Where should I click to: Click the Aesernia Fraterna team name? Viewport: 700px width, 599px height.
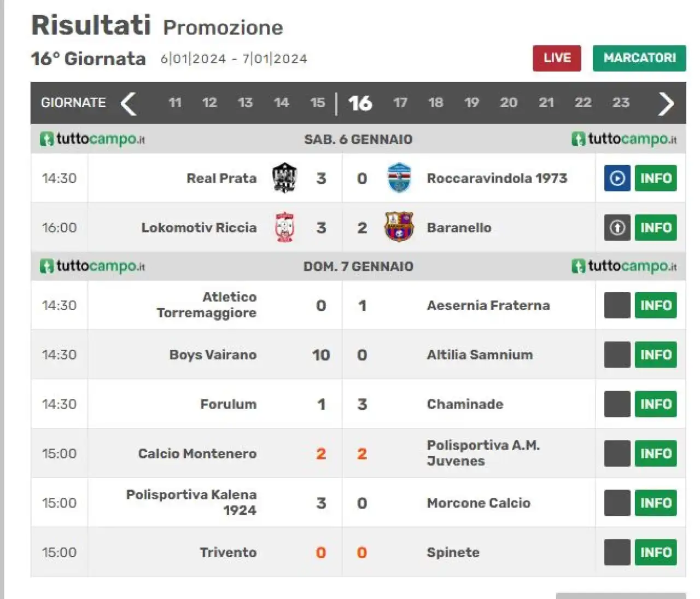[488, 305]
